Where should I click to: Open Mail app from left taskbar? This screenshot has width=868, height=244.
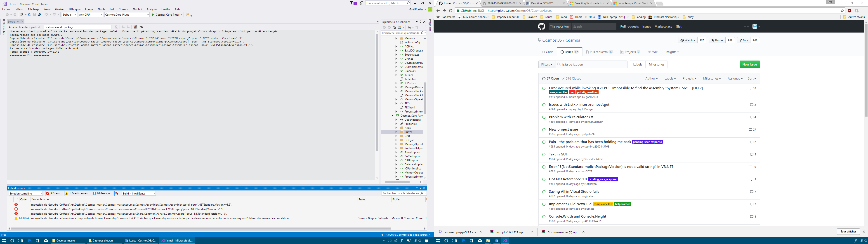(46, 241)
